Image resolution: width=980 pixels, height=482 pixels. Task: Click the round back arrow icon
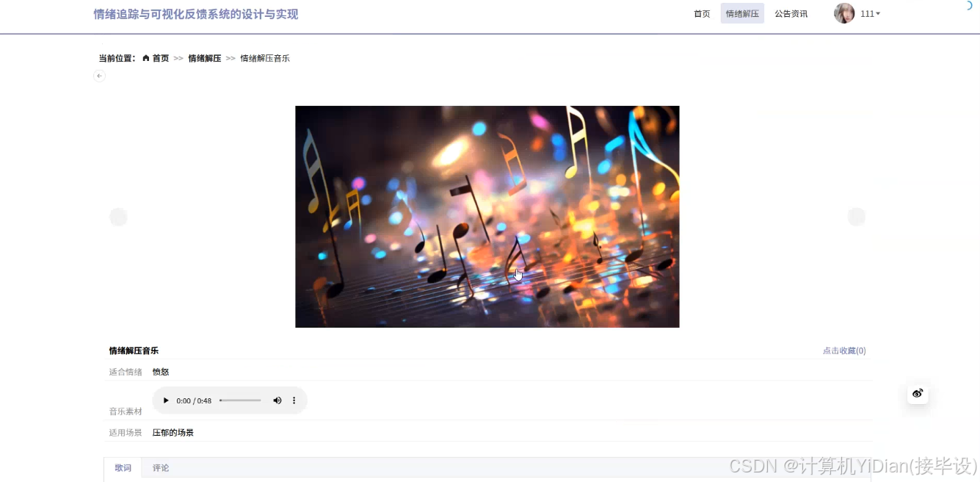(99, 76)
